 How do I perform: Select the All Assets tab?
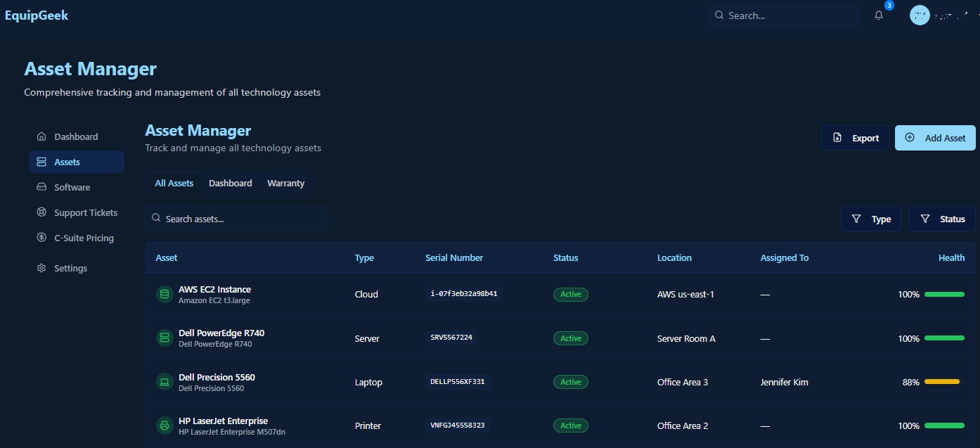[x=174, y=183]
